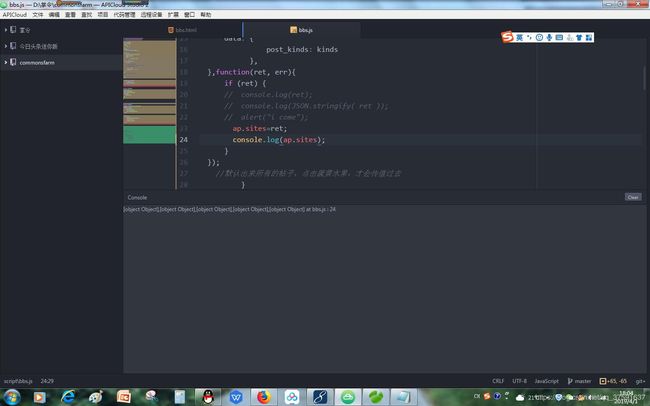
Task: Click the script\bbs.js path in status bar
Action: pos(18,381)
